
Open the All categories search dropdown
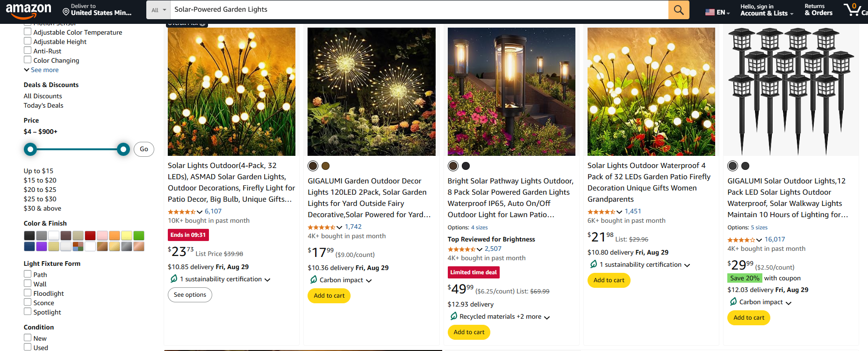[158, 9]
